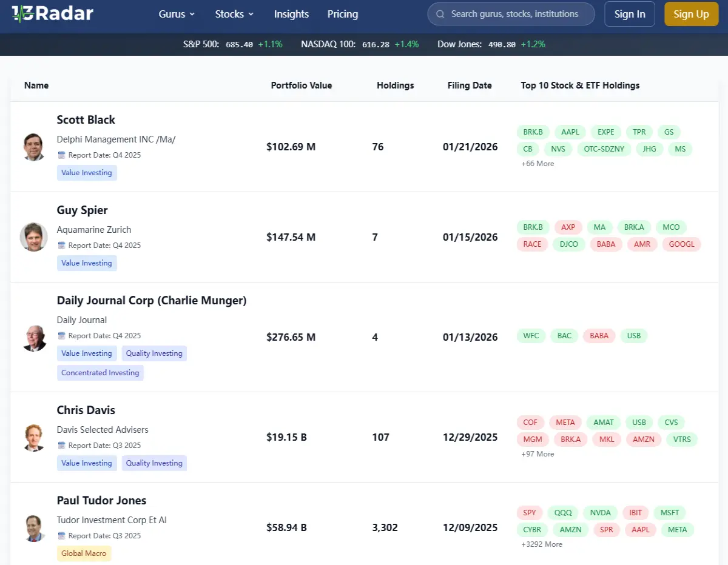Open Chris Davis's avatar photo
The image size is (728, 565).
pos(34,437)
